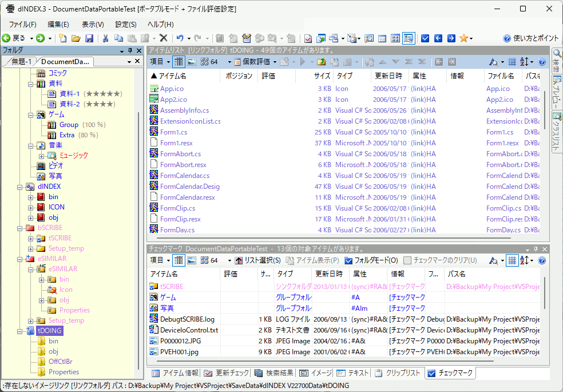The image size is (563, 392).
Task: Switch to the アイテム情報 bottom tab
Action: point(175,373)
